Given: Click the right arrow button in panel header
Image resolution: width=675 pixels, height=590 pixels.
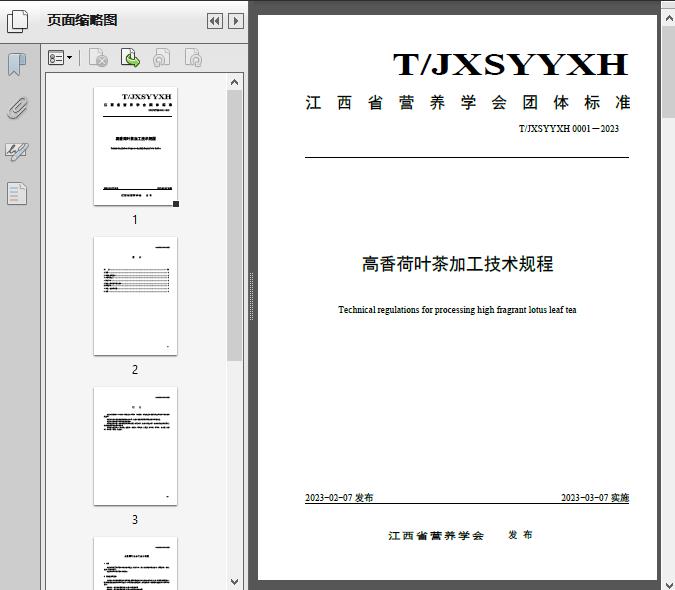Looking at the screenshot, I should pos(236,21).
